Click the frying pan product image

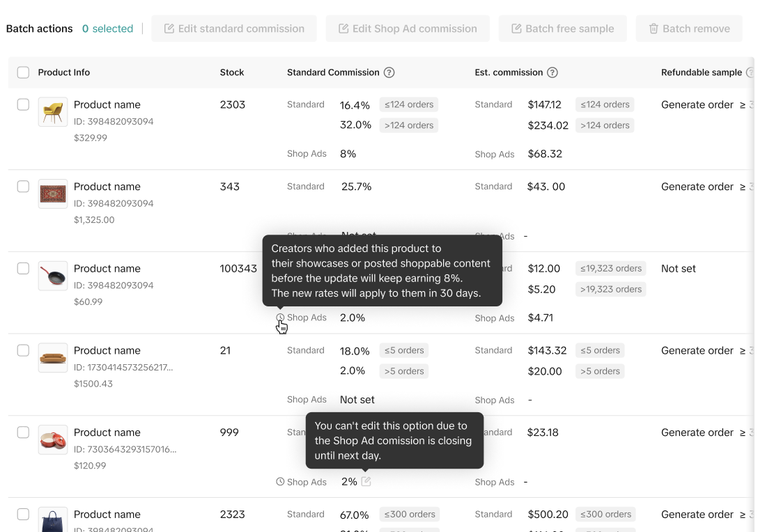click(53, 276)
